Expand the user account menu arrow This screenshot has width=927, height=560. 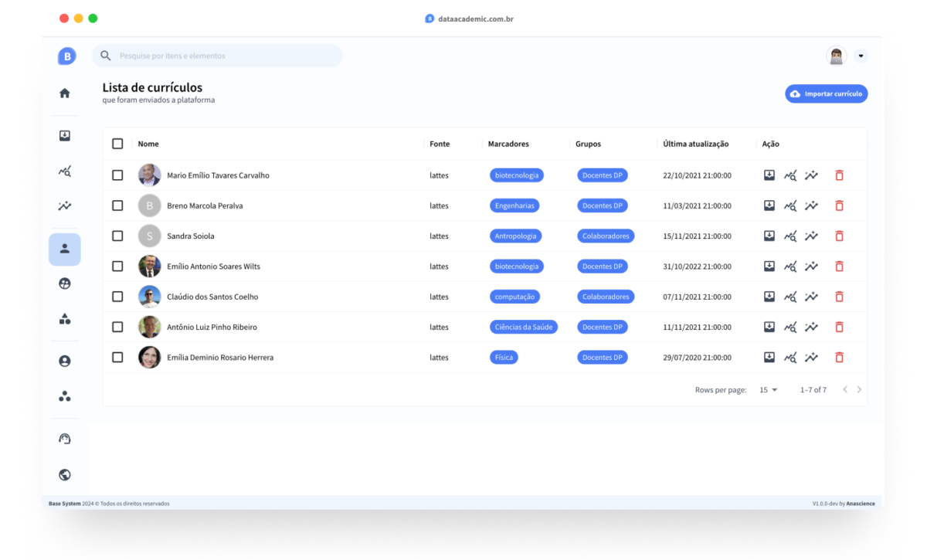(x=861, y=56)
